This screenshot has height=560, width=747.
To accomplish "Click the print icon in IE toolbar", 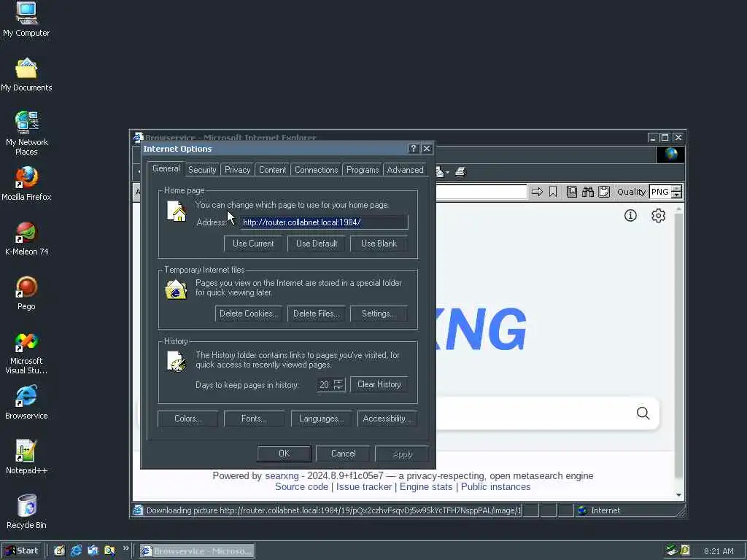I will (460, 172).
